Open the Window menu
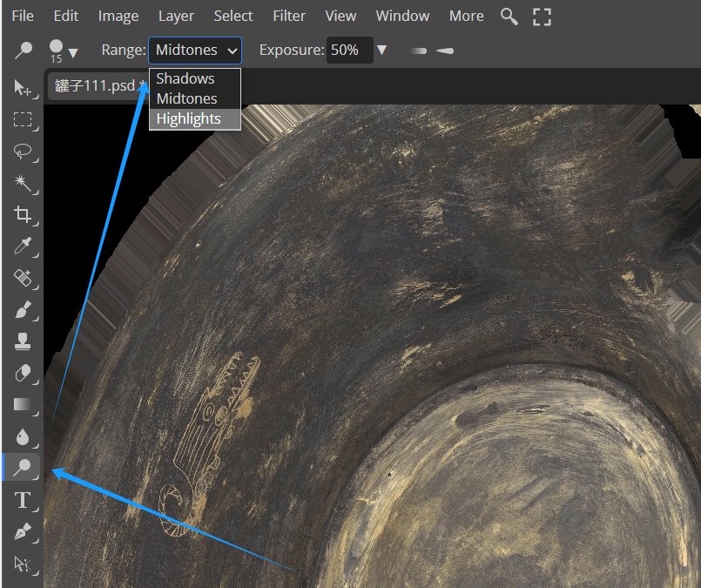This screenshot has width=701, height=588. click(402, 16)
